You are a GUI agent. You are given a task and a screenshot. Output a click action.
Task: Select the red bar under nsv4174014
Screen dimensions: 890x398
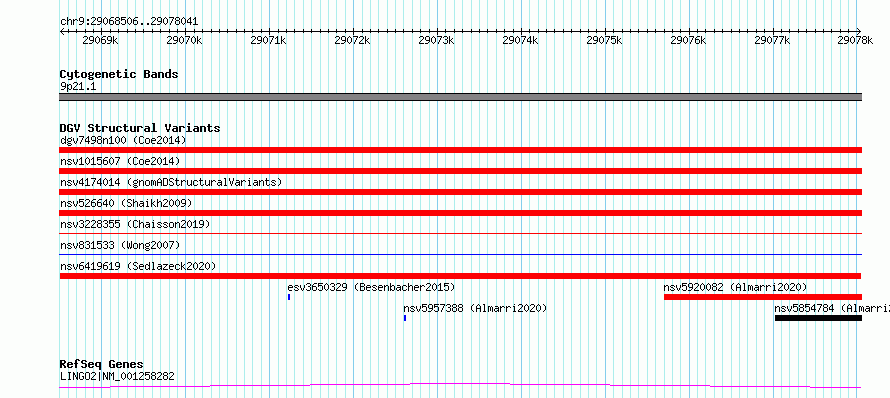[461, 192]
